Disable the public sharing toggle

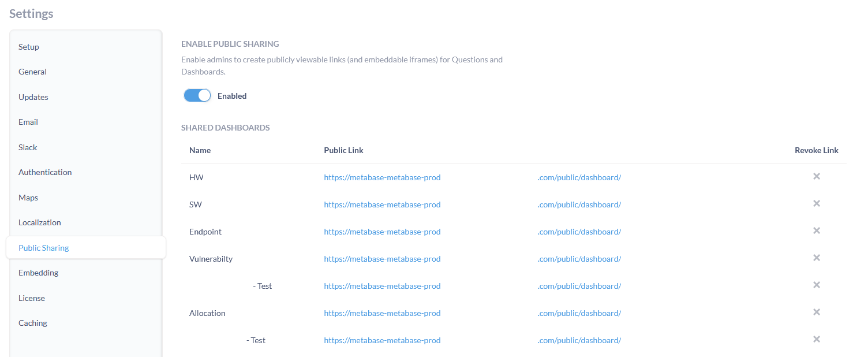click(197, 95)
